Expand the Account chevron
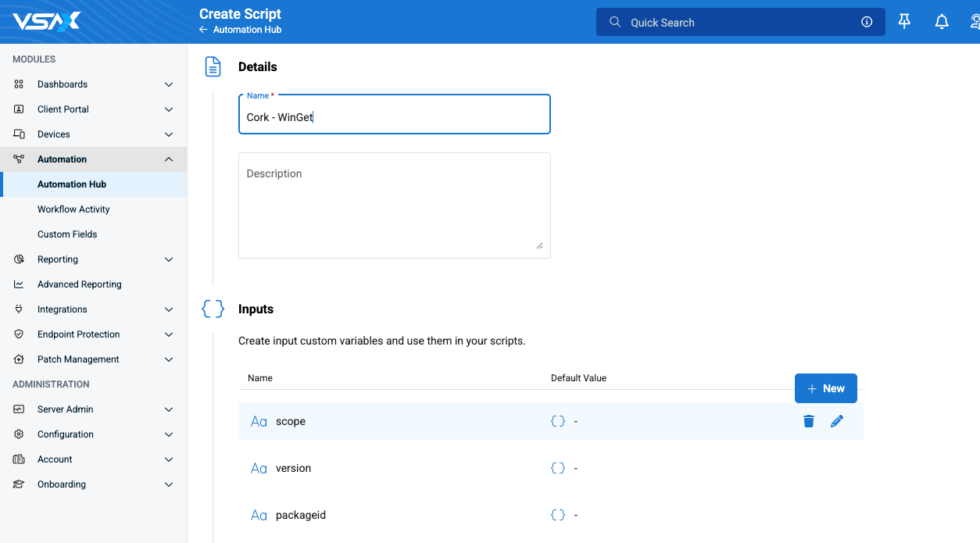Image resolution: width=980 pixels, height=543 pixels. point(169,459)
